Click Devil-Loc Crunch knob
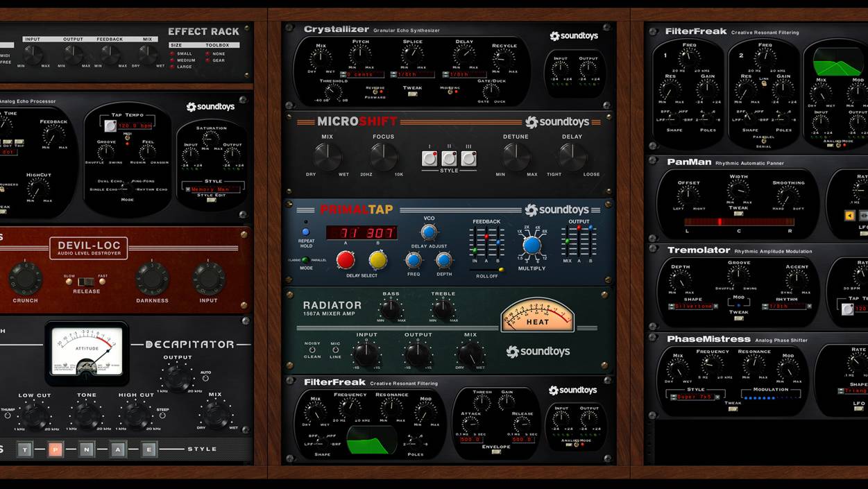Image resolution: width=868 pixels, height=489 pixels. click(x=26, y=277)
